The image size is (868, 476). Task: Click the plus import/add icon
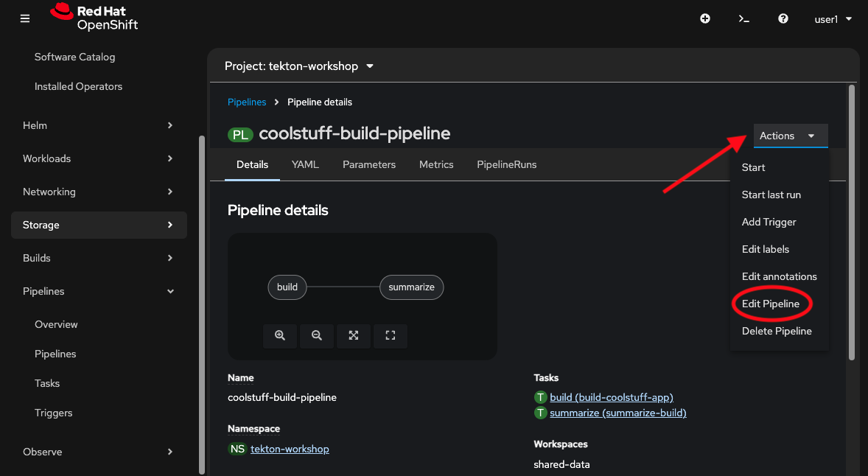704,19
